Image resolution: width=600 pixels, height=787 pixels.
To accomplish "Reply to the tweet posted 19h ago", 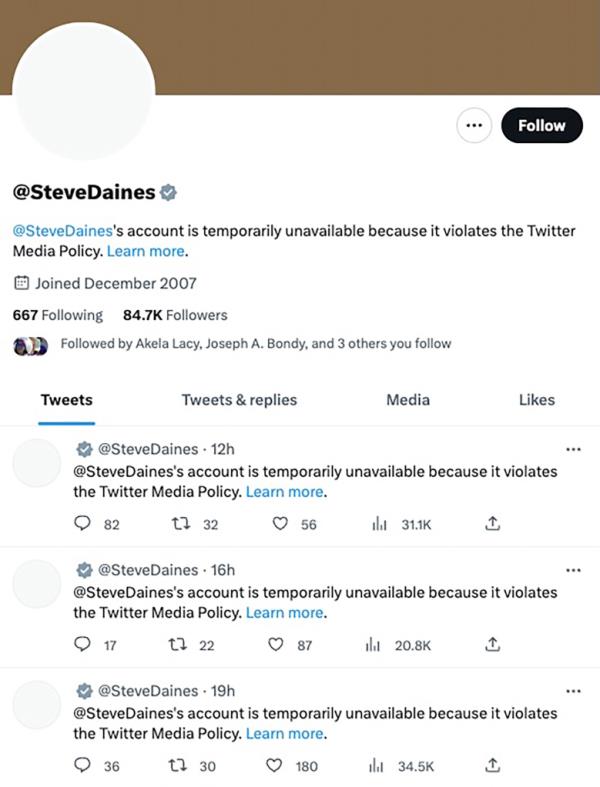I will 82,766.
